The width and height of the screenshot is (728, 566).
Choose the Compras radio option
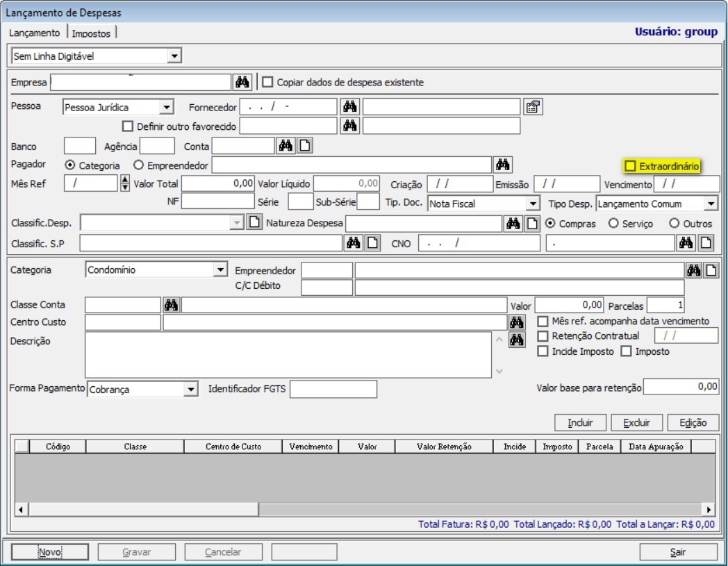(550, 224)
